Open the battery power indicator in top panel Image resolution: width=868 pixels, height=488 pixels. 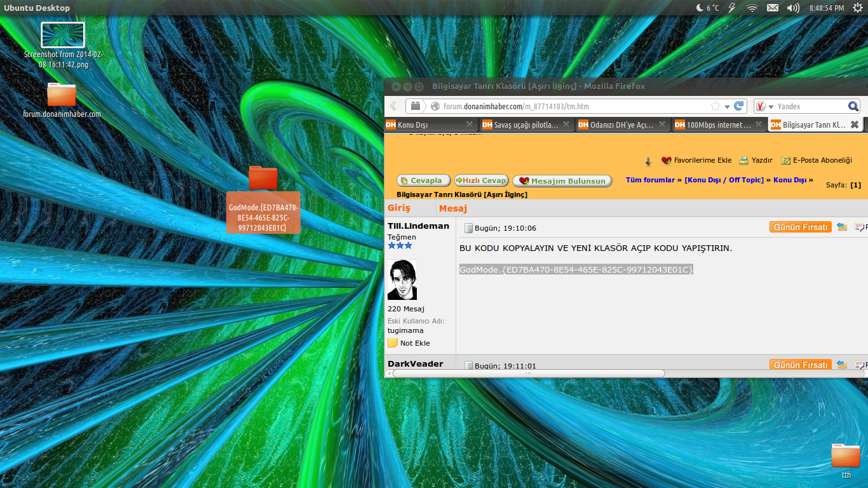[x=731, y=8]
